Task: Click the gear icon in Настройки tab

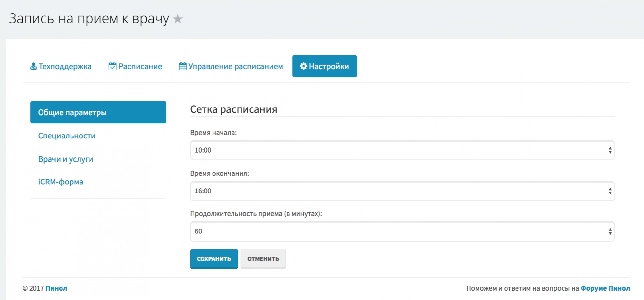Action: (x=303, y=66)
